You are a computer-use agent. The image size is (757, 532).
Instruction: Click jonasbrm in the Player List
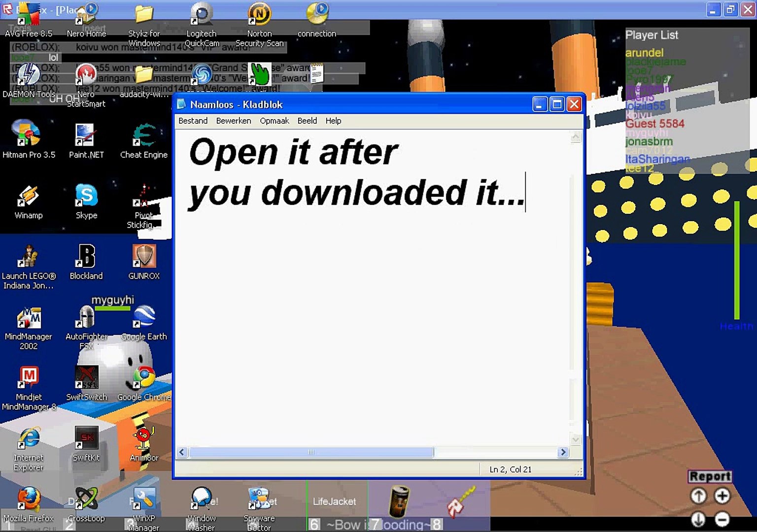649,141
